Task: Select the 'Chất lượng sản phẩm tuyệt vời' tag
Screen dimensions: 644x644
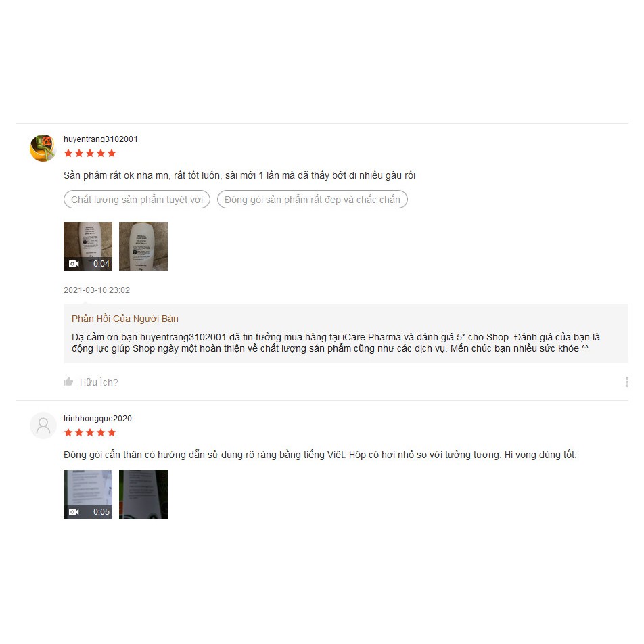Action: 137,199
